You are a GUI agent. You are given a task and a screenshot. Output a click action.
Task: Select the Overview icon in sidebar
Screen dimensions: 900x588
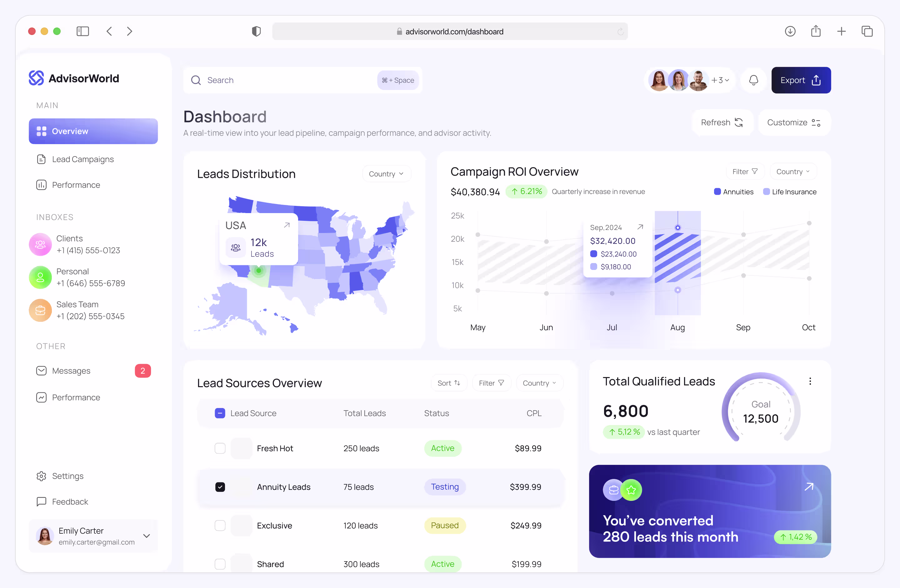pos(42,131)
